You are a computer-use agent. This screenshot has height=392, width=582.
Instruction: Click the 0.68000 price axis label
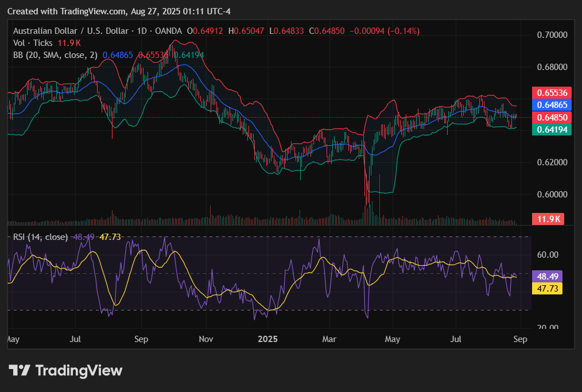click(x=552, y=67)
